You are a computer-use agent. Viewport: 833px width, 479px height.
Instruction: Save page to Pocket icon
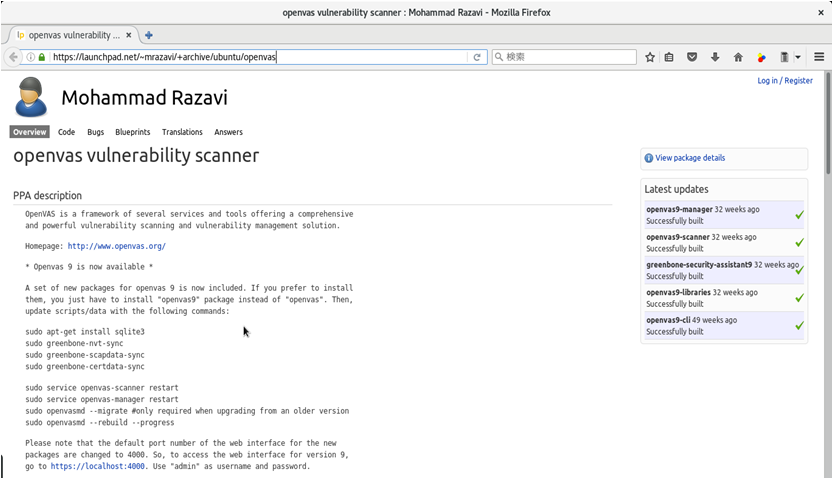[x=692, y=57]
